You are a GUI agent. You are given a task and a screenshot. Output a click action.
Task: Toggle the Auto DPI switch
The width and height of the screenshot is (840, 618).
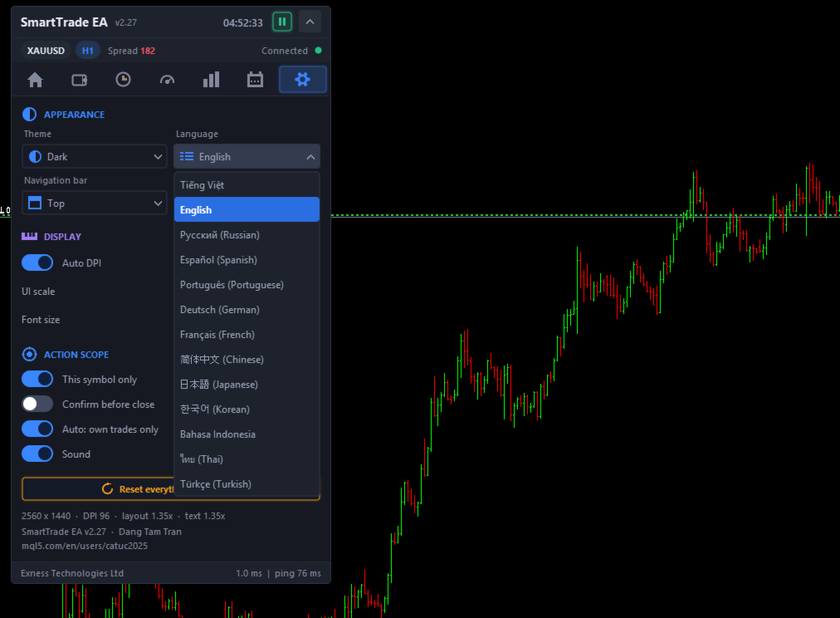[37, 262]
